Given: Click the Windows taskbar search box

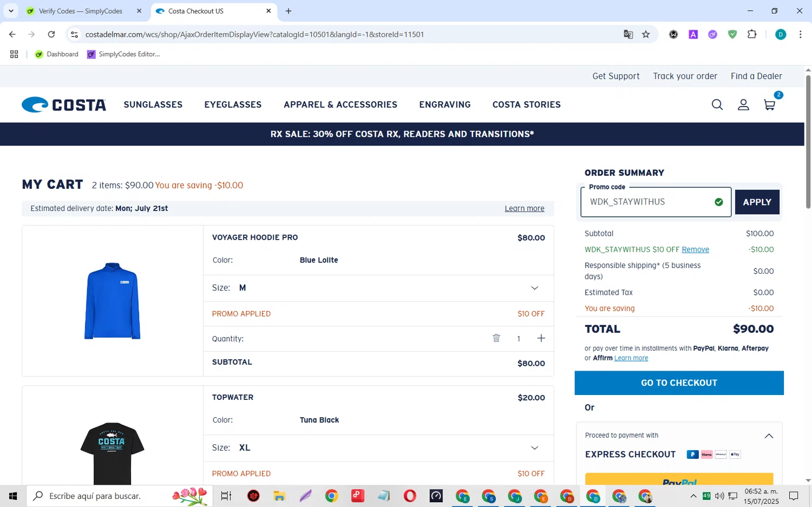Looking at the screenshot, I should click(x=119, y=496).
